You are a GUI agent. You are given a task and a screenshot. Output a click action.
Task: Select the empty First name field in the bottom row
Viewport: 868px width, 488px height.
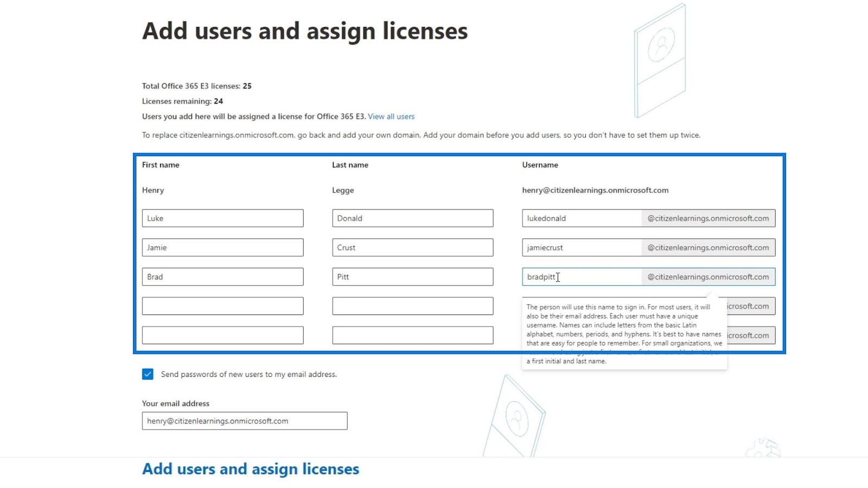[x=222, y=336]
